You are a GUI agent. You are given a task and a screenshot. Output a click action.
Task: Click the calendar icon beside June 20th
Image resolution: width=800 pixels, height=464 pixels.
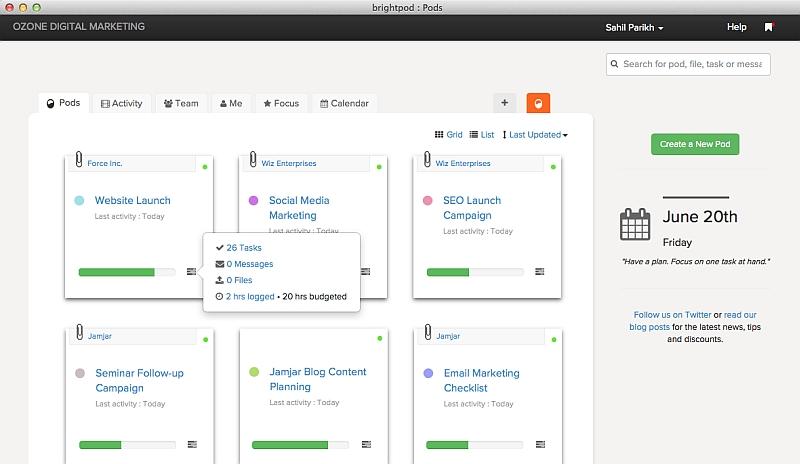click(635, 225)
